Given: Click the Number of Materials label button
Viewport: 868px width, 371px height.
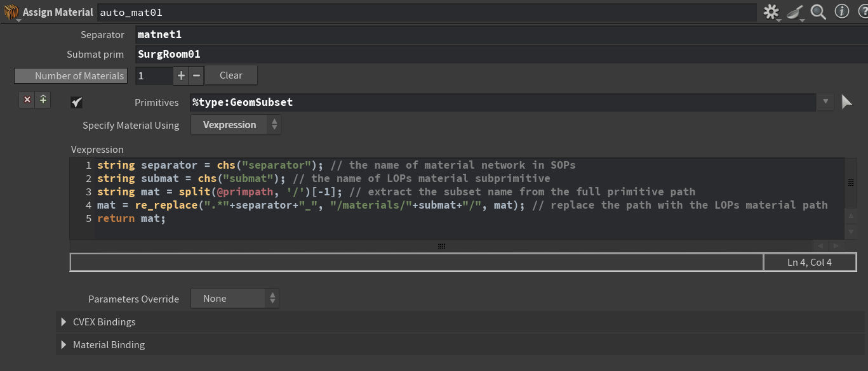Looking at the screenshot, I should pos(71,76).
